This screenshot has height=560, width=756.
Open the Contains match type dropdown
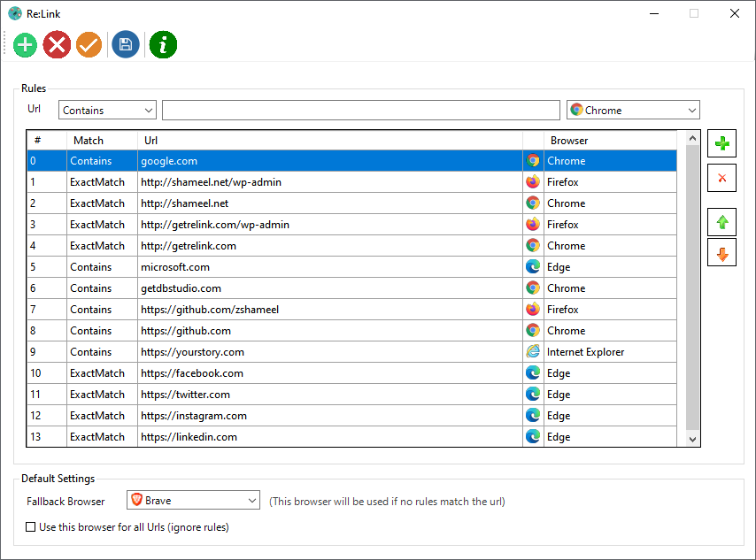[x=107, y=111]
